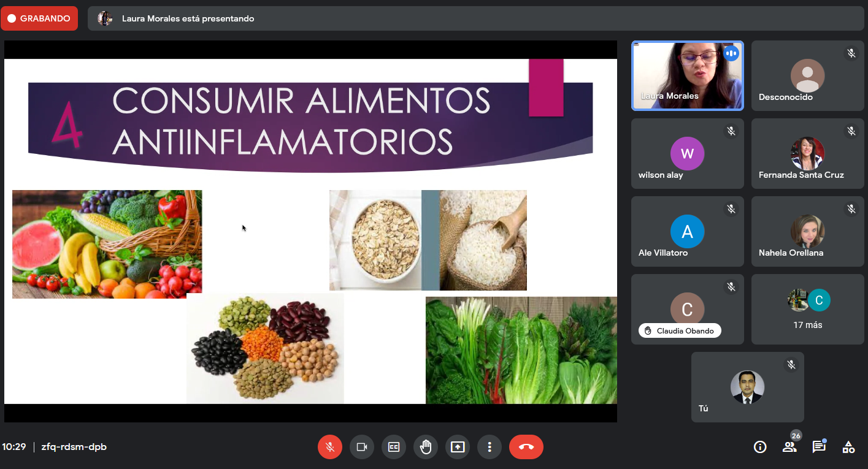The width and height of the screenshot is (868, 469).
Task: Open the chat messages icon
Action: coord(819,447)
